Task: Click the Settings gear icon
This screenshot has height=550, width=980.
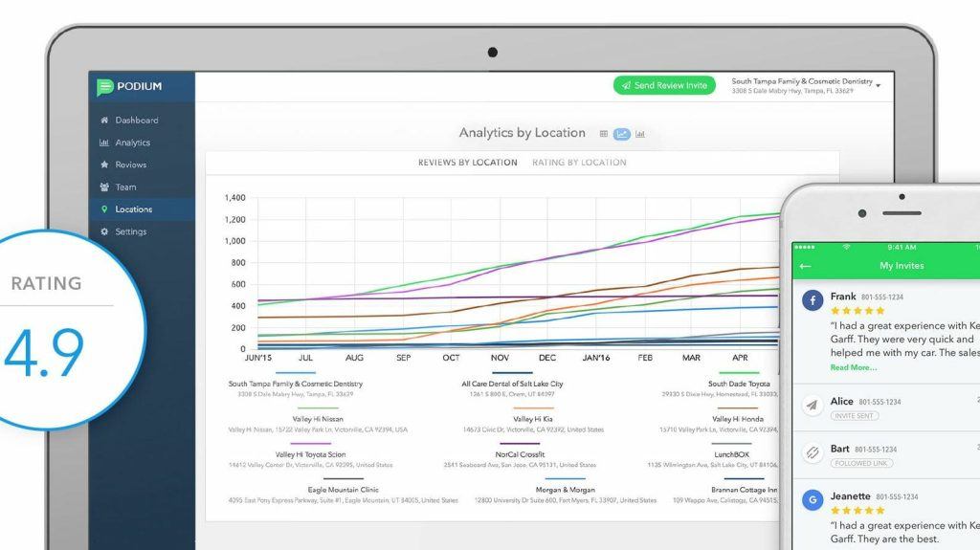Action: (x=104, y=231)
